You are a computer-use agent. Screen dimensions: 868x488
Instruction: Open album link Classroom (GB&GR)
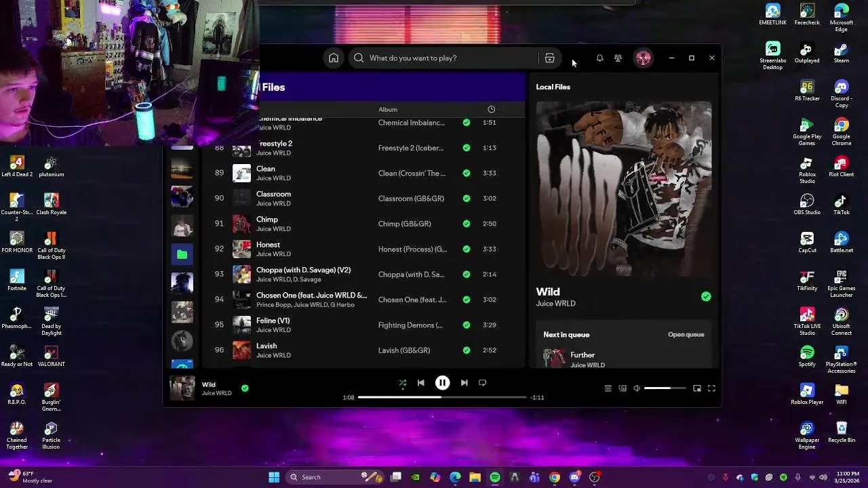click(411, 199)
